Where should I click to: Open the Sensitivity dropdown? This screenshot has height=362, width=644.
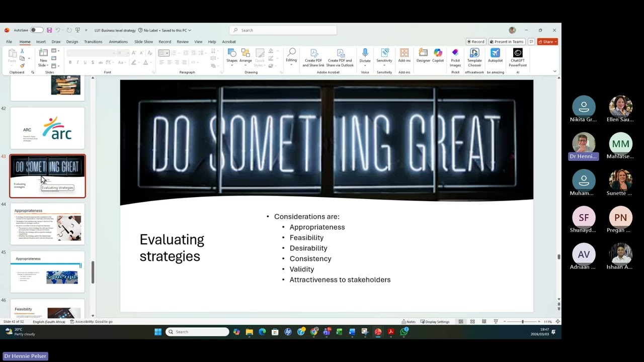[384, 56]
